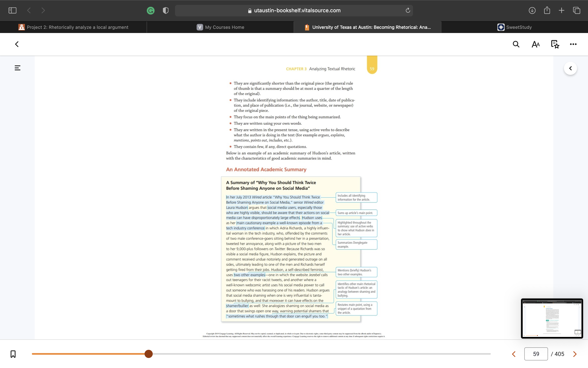588x368 pixels.
Task: Open search in the book
Action: [516, 44]
